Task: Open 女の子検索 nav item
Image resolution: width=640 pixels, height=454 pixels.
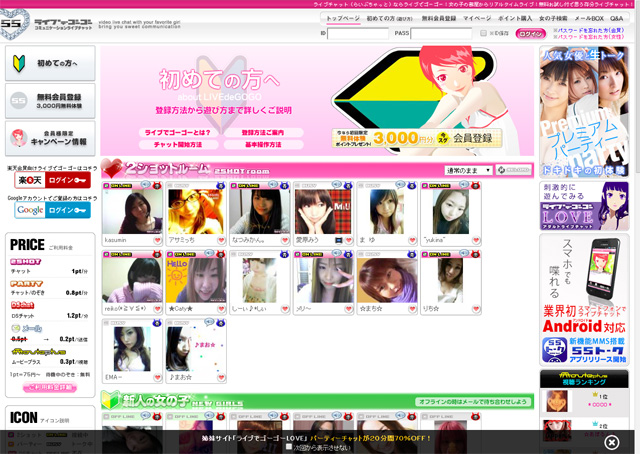Action: point(553,18)
